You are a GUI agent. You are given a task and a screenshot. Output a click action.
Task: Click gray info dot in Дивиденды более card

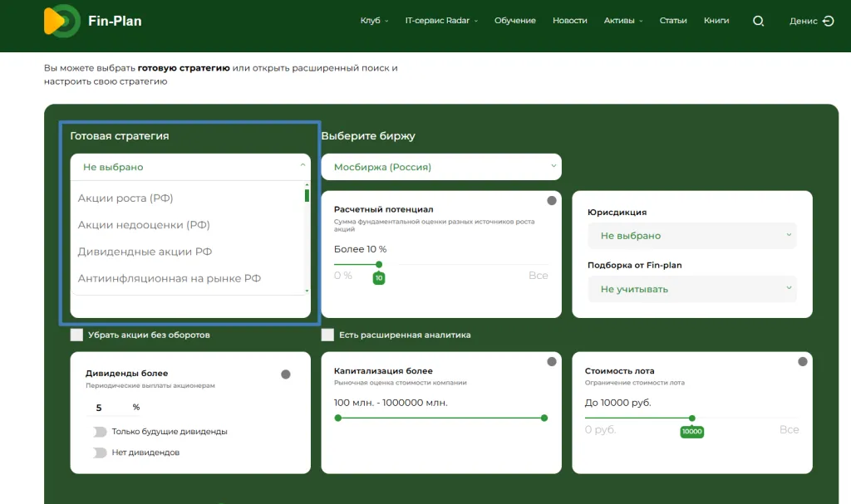pos(286,374)
